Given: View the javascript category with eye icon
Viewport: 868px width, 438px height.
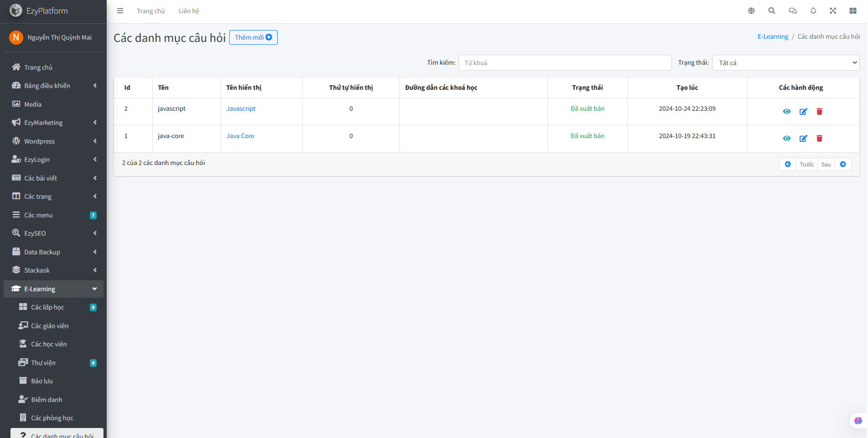Looking at the screenshot, I should 787,112.
